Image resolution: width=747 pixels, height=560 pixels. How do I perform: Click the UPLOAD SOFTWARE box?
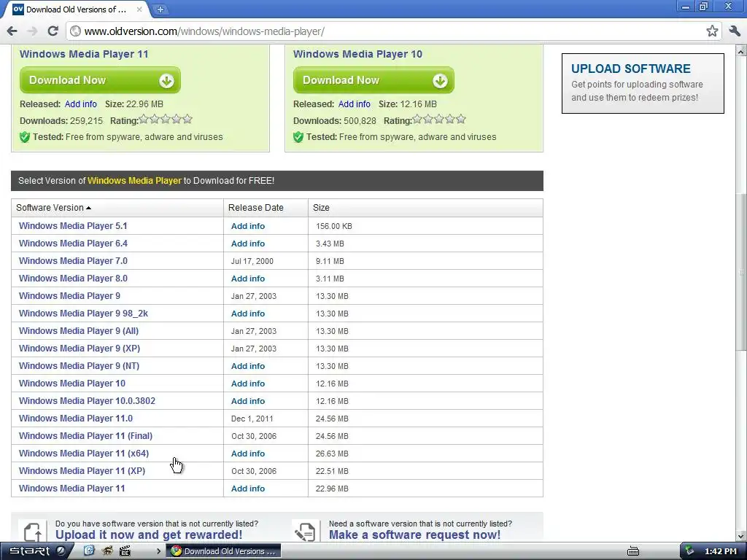coord(643,83)
